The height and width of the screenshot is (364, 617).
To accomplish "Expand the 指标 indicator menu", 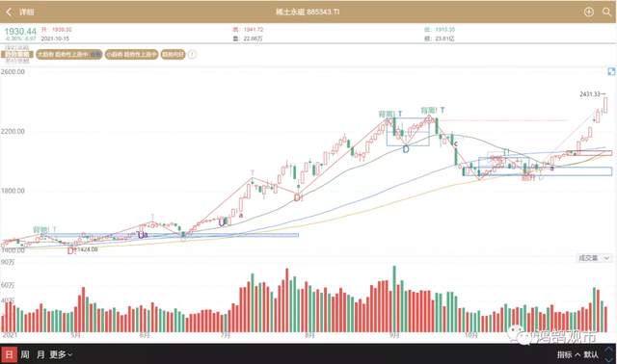I will tap(569, 354).
